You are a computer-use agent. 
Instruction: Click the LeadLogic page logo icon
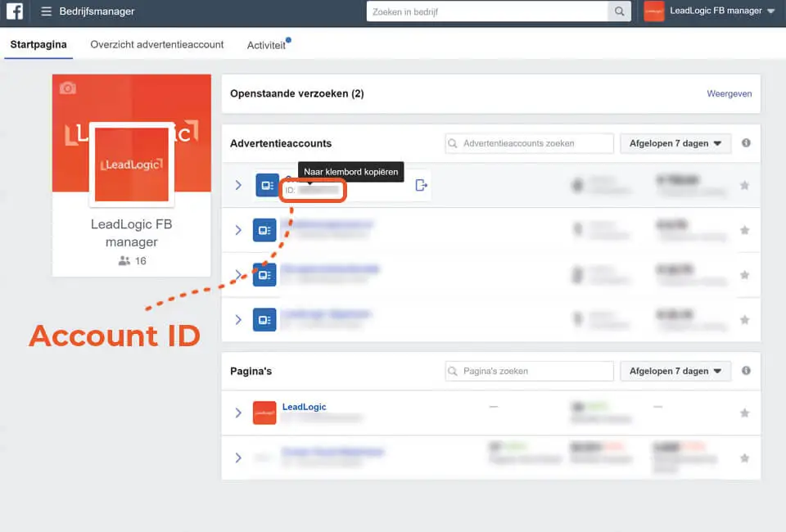tap(264, 413)
